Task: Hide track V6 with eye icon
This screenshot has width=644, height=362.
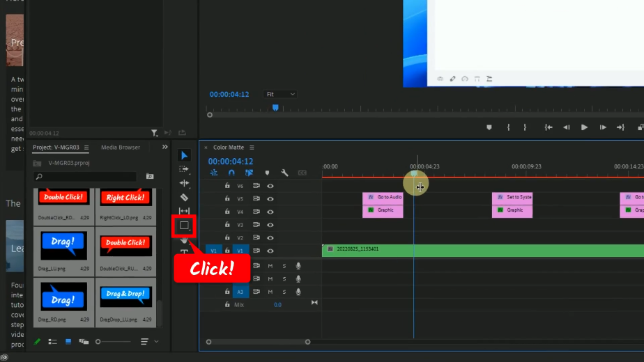Action: point(270,186)
